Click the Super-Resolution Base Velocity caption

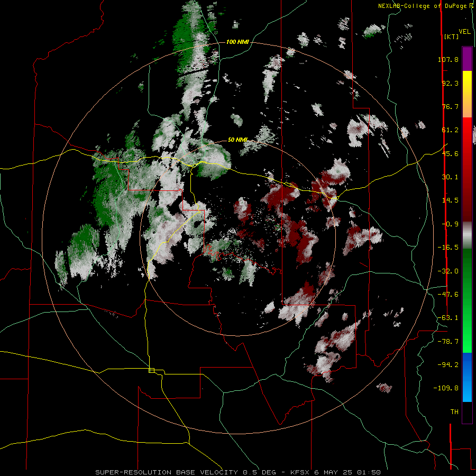coord(237,472)
